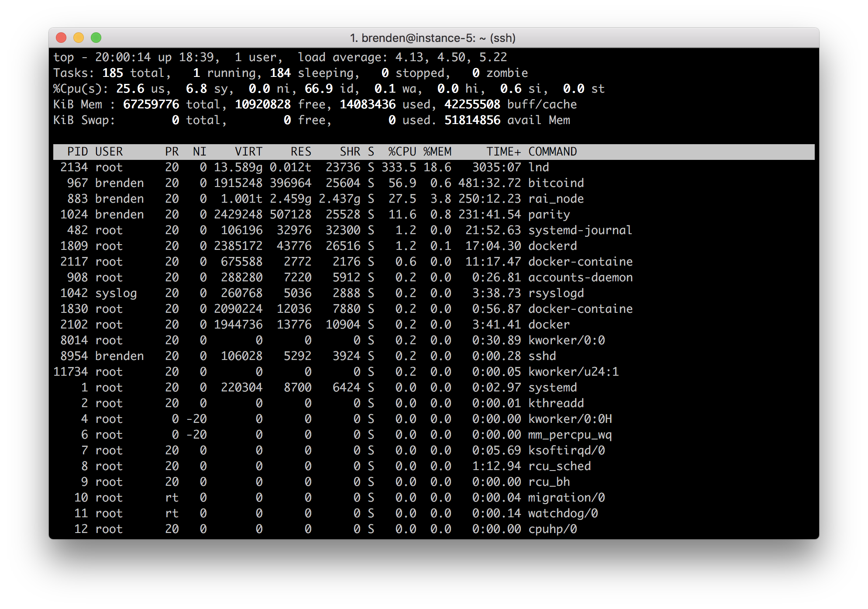Click the 'docker' command for PID 2102
868x609 pixels.
click(x=549, y=325)
